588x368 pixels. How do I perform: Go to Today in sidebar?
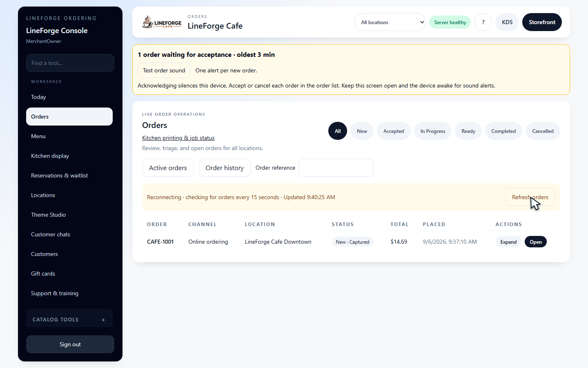pyautogui.click(x=69, y=97)
